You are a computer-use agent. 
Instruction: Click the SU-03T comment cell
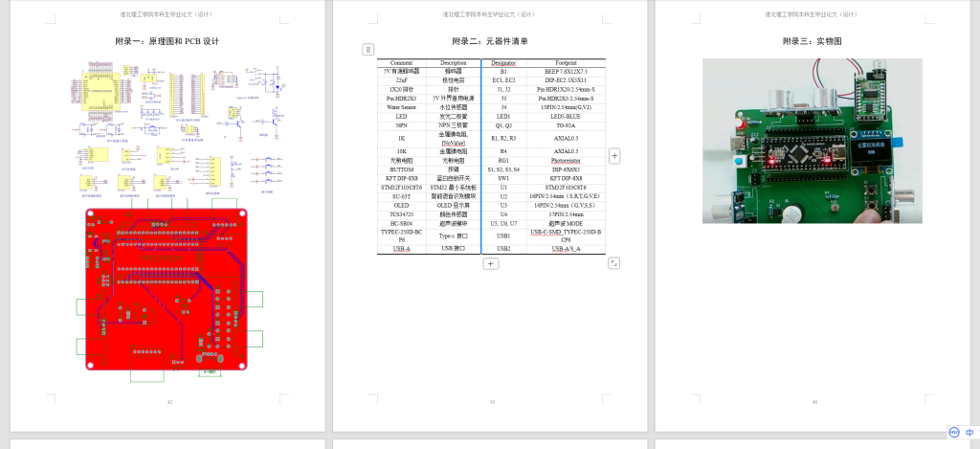point(401,195)
